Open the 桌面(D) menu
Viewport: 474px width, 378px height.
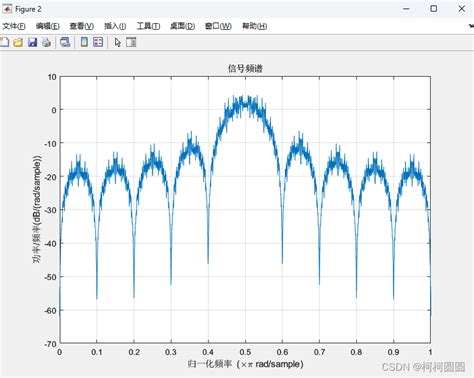pos(182,26)
